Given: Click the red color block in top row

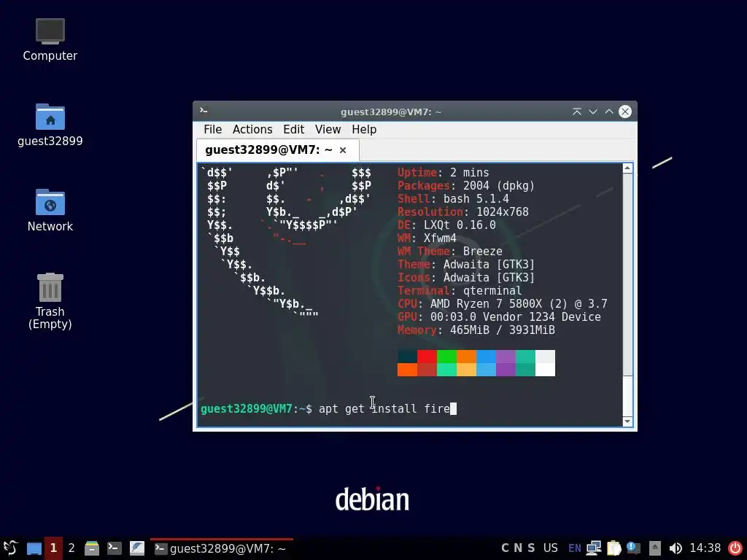Looking at the screenshot, I should pos(427,357).
